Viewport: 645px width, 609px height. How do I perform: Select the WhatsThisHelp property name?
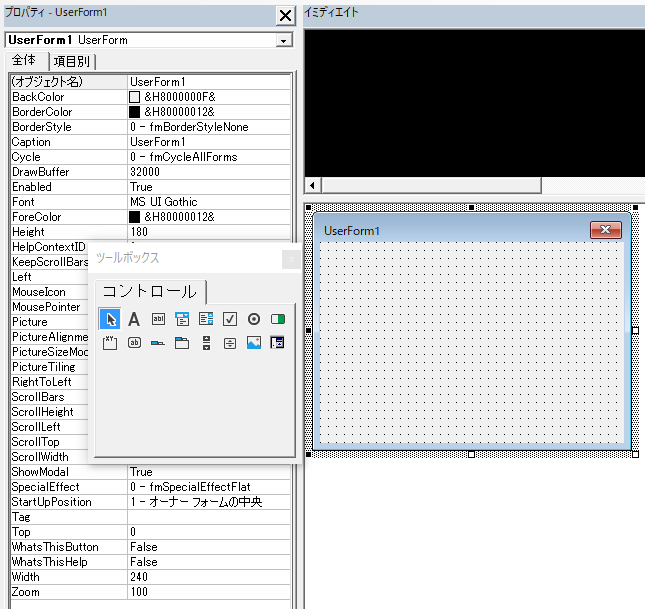pos(49,562)
